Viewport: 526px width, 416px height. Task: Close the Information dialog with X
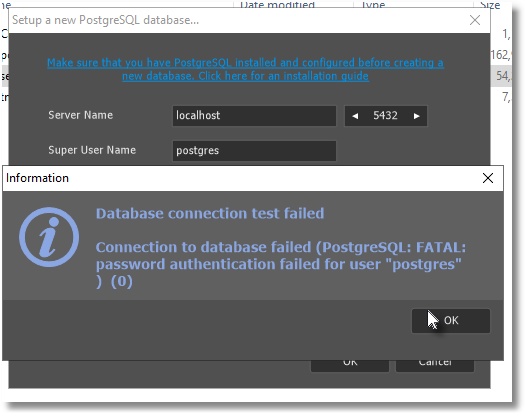(488, 178)
